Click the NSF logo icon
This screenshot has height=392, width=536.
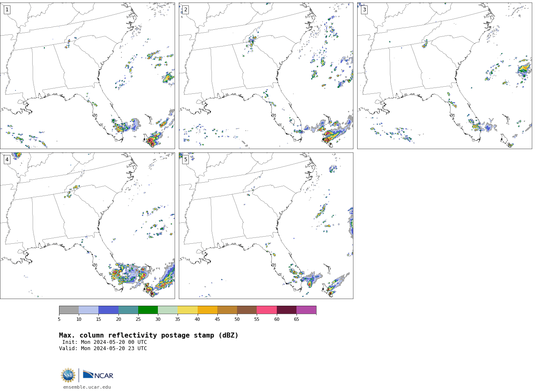coord(68,375)
